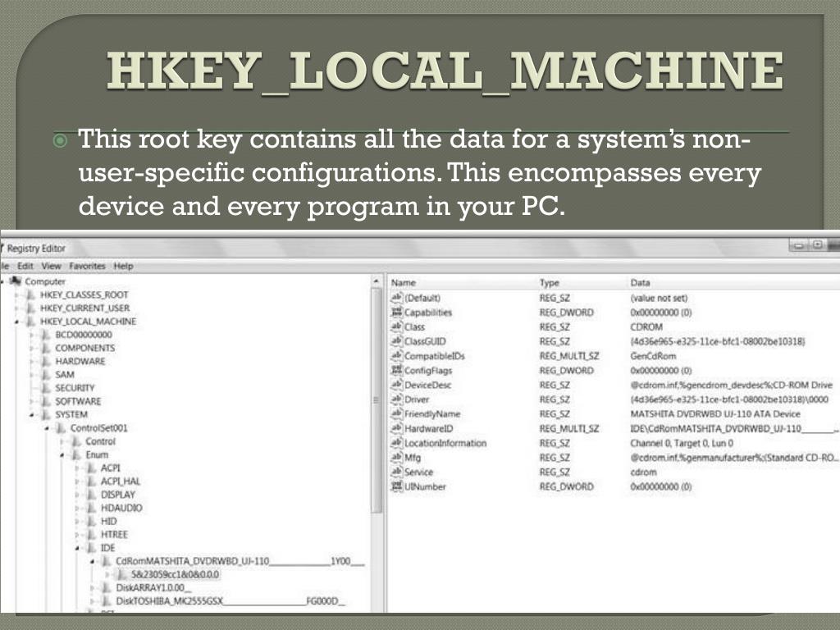This screenshot has width=840, height=630.
Task: Click the SOFTWARE folder icon
Action: (47, 401)
